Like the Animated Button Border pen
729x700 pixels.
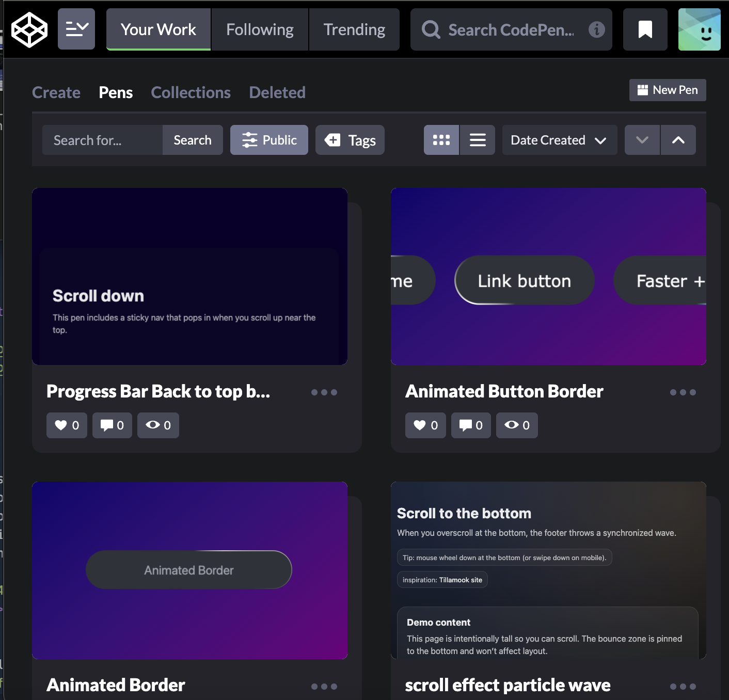(x=425, y=425)
